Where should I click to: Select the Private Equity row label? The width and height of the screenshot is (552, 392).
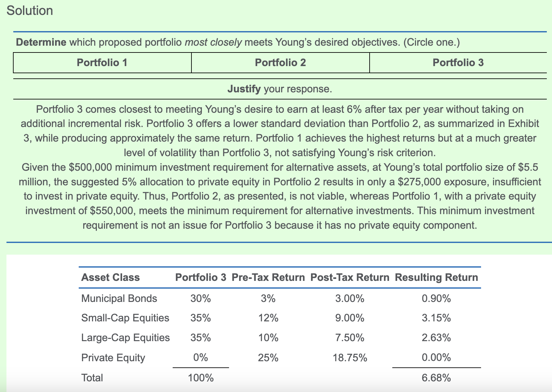click(113, 358)
